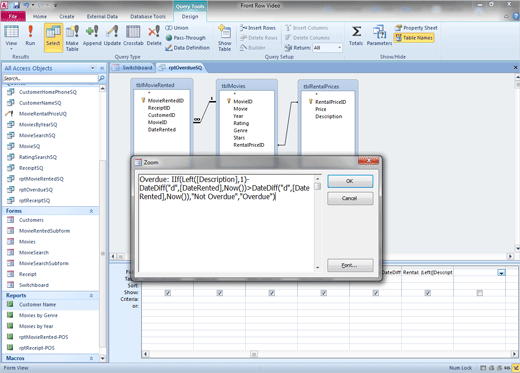Change the query type to Delete
This screenshot has height=373, width=520.
(154, 35)
